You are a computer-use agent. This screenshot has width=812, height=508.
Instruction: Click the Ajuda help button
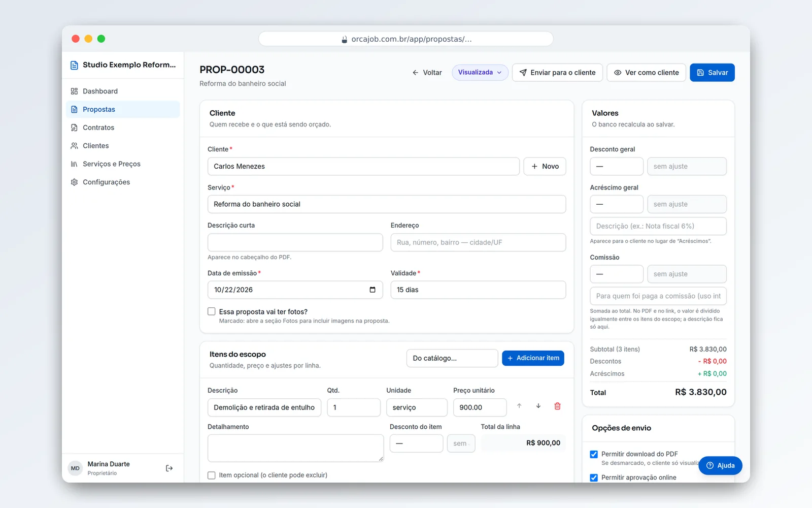[x=720, y=466]
